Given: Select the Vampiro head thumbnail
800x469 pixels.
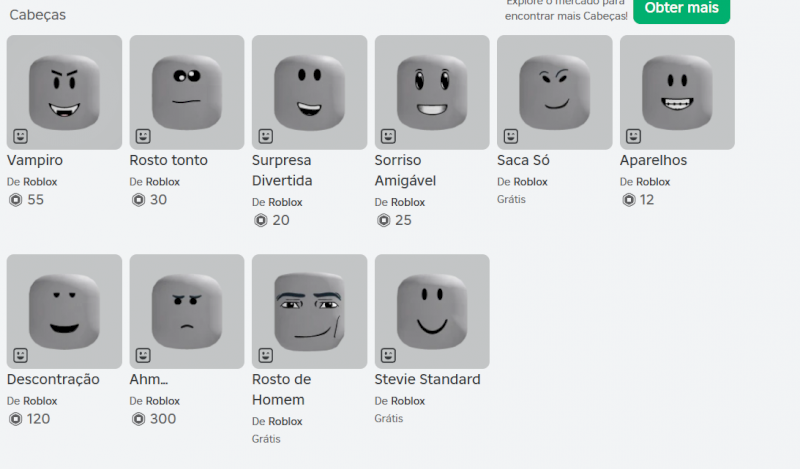Looking at the screenshot, I should click(64, 92).
